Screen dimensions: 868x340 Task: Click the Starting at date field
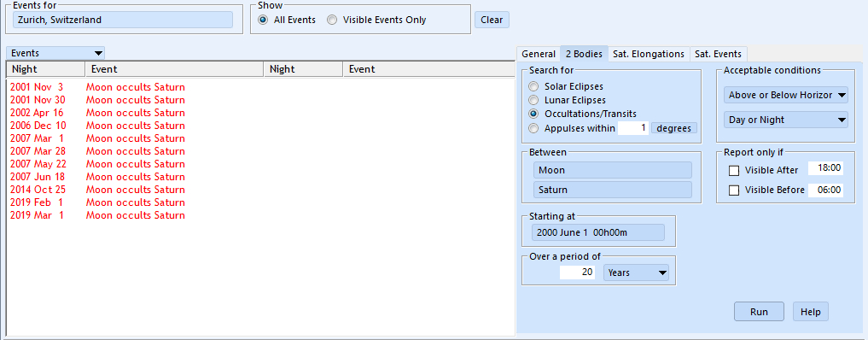597,232
